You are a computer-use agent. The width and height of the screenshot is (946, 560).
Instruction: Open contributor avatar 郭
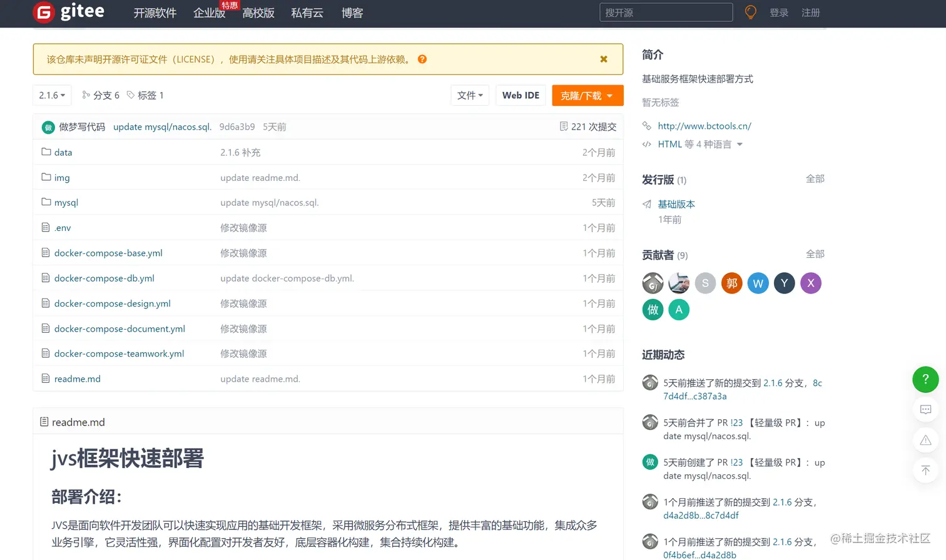(731, 283)
